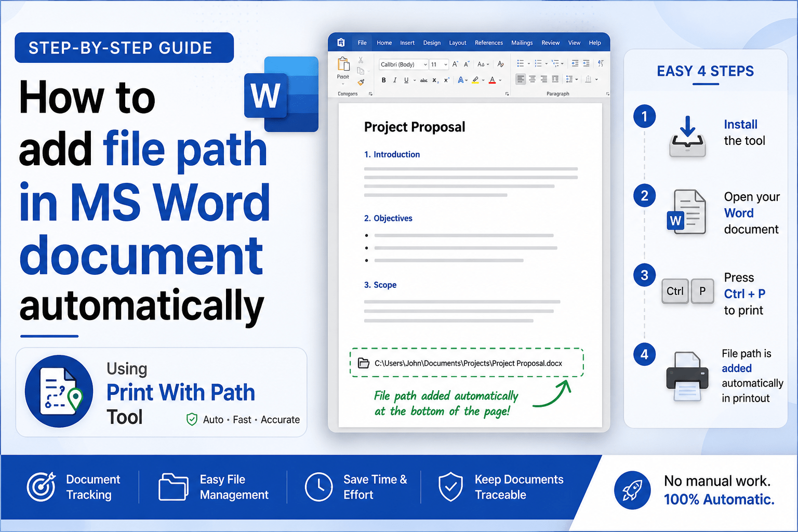
Task: Expand the Paste options arrow
Action: [x=343, y=84]
